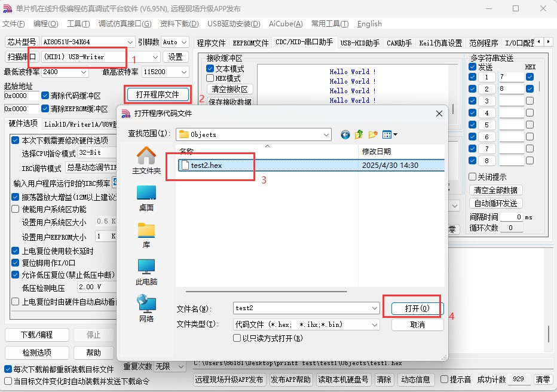The width and height of the screenshot is (557, 392).
Task: Open the 重复次数 无限 dropdown
Action: pyautogui.click(x=181, y=366)
